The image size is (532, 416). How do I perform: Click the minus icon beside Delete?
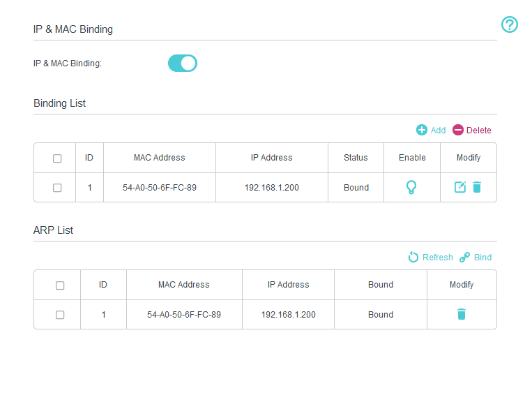pyautogui.click(x=457, y=130)
